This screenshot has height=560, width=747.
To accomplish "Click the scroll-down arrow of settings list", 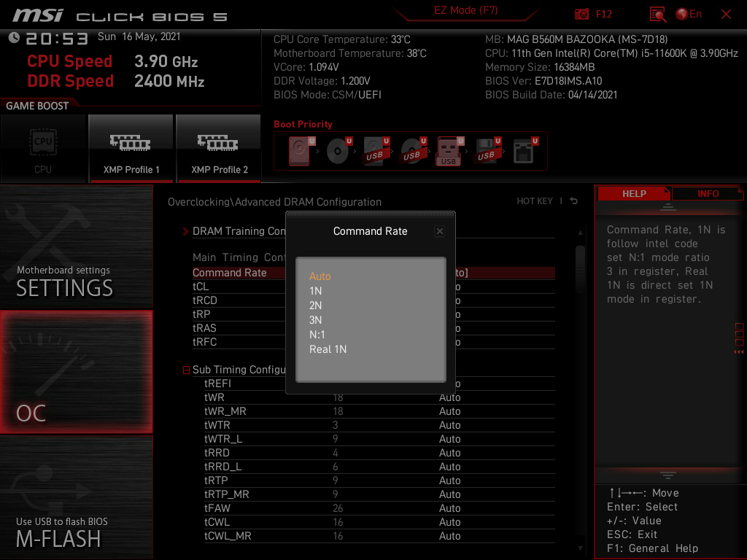I will tap(580, 548).
